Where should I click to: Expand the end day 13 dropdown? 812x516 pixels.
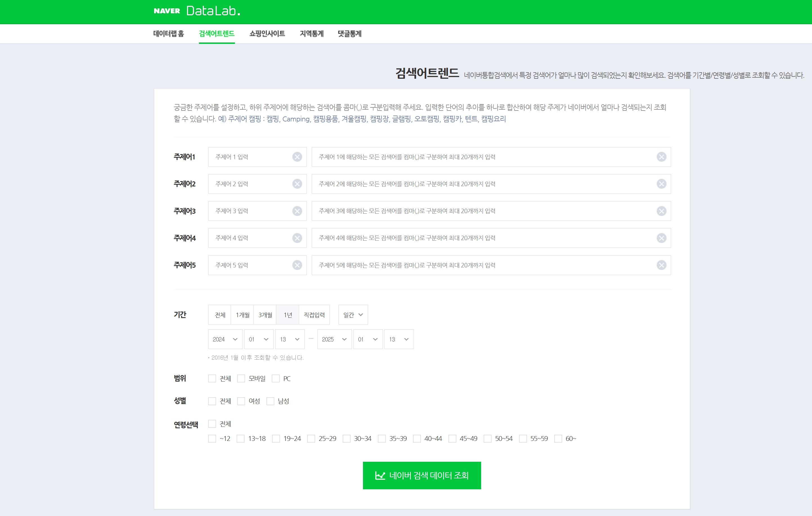click(399, 339)
